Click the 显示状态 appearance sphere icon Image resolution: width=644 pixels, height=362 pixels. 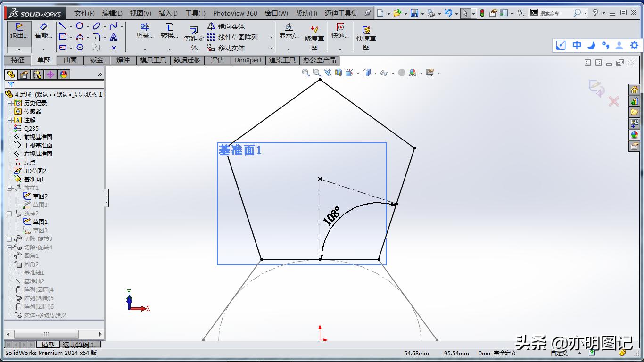pyautogui.click(x=412, y=73)
